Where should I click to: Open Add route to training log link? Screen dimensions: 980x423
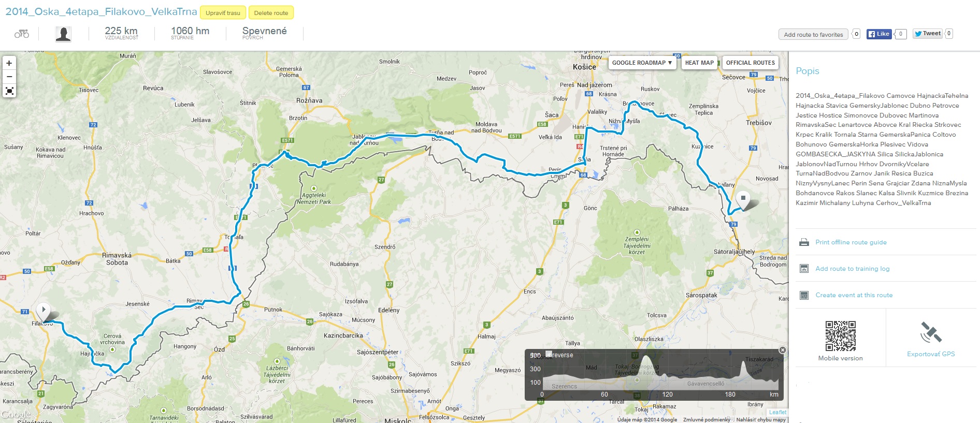pos(852,269)
